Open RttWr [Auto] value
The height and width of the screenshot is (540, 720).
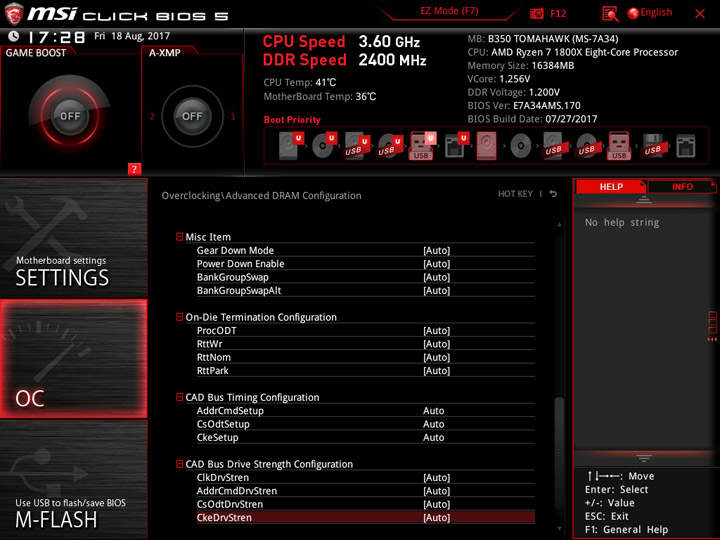[437, 343]
